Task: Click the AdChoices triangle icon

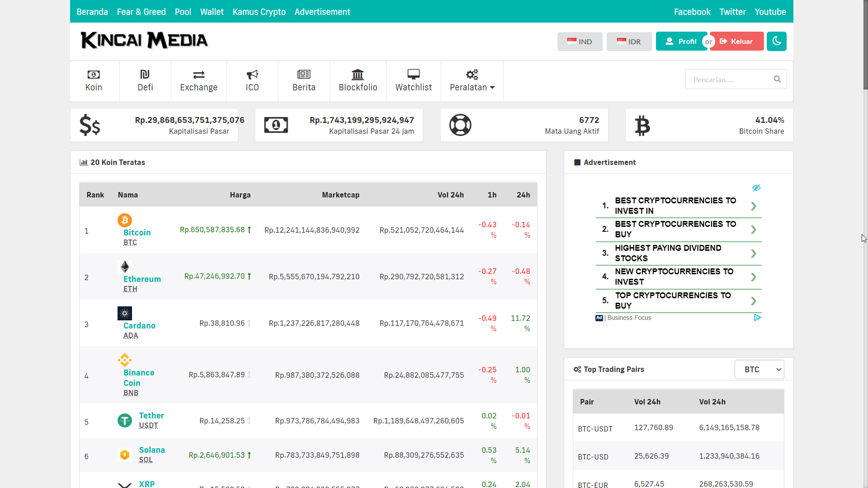Action: click(x=757, y=318)
